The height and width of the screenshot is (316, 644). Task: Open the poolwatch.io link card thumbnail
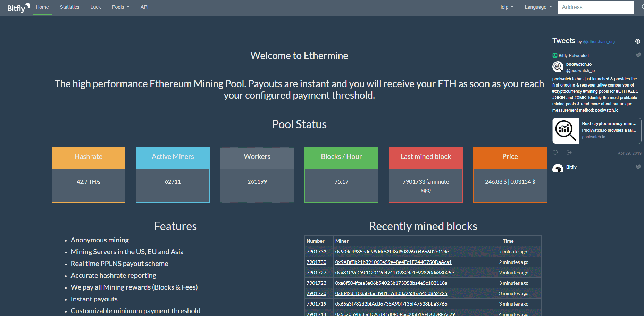pyautogui.click(x=566, y=131)
